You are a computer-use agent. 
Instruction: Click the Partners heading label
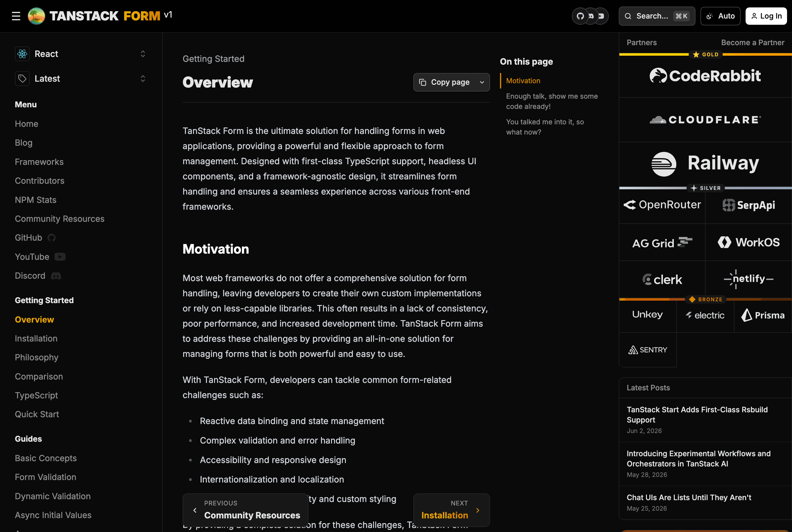tap(641, 42)
